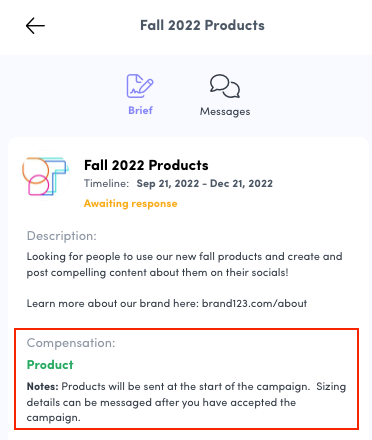Click the green Product compensation label

[x=50, y=365]
